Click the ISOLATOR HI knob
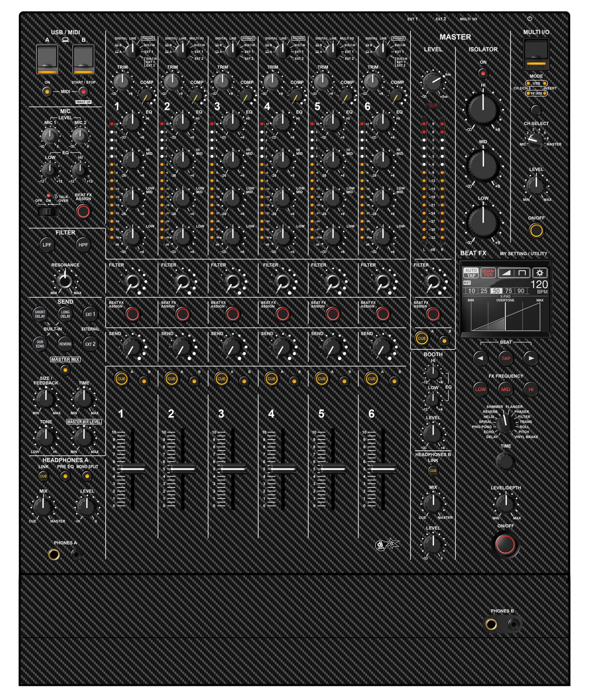 coord(483,109)
